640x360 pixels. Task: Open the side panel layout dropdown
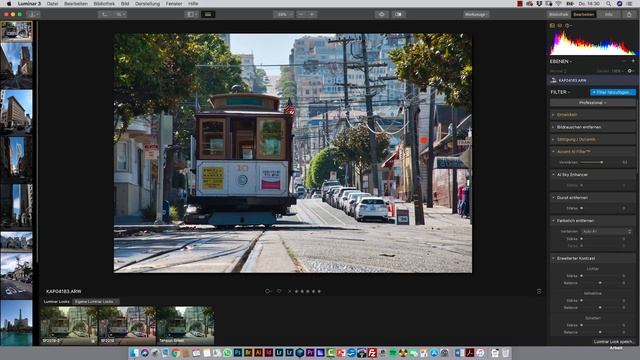191,14
